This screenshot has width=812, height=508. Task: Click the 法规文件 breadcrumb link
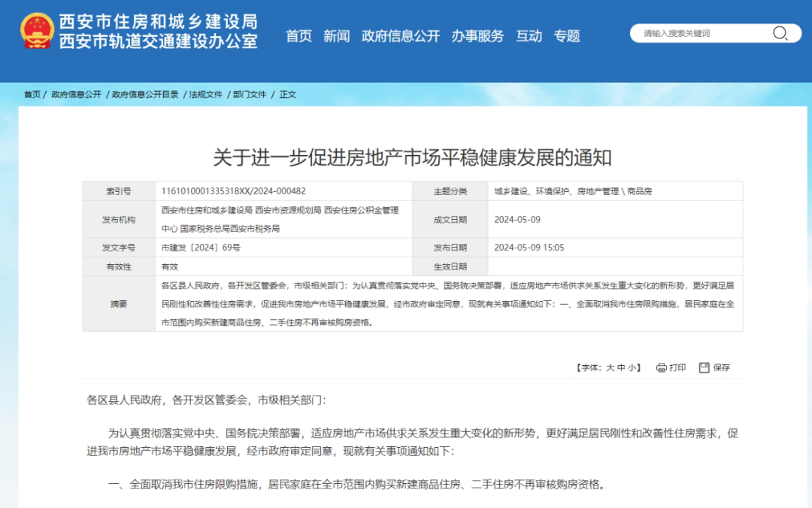tap(205, 95)
